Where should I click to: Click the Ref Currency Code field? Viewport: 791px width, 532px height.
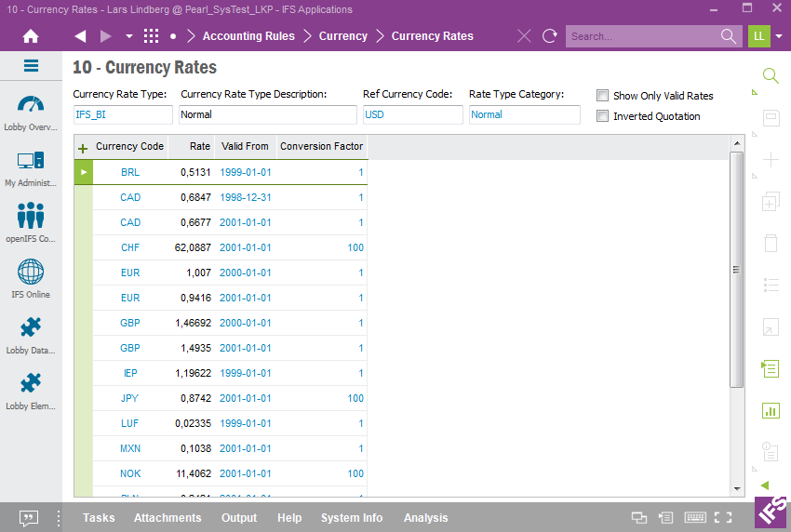click(x=412, y=114)
